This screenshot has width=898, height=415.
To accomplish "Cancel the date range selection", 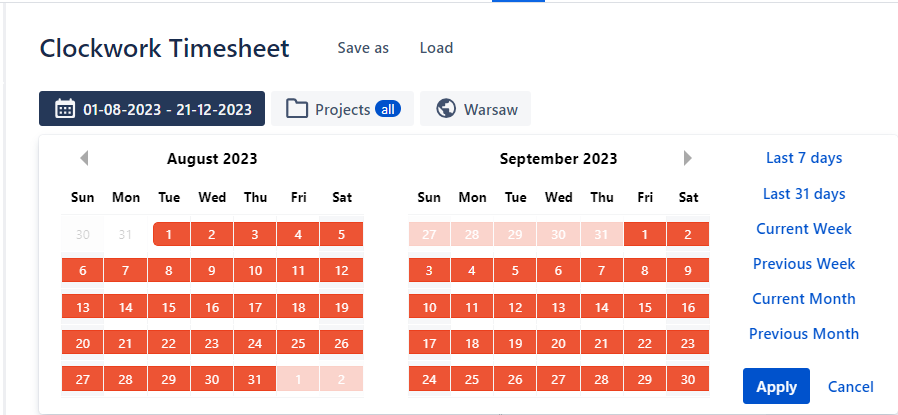I will [851, 387].
